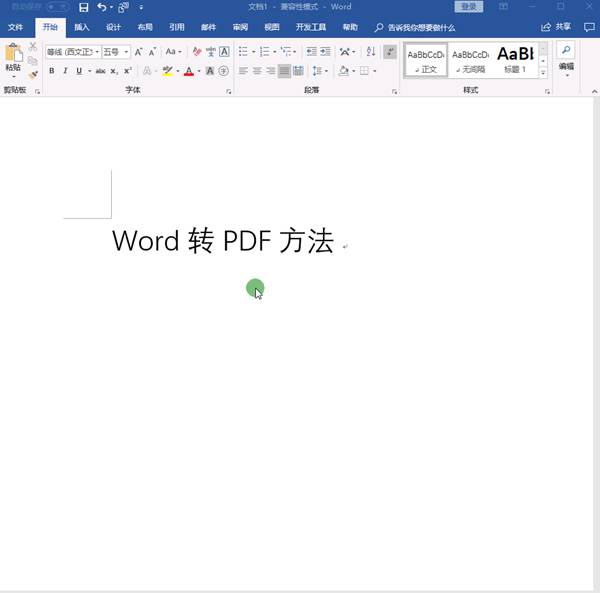Viewport: 600px width, 593px height.
Task: Switch to the 引用 (References) tab
Action: [177, 27]
